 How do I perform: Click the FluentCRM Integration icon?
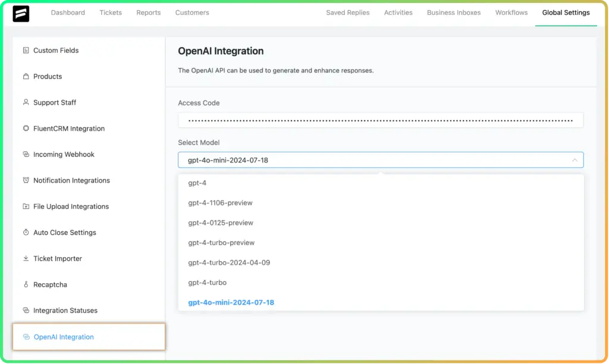(x=26, y=128)
